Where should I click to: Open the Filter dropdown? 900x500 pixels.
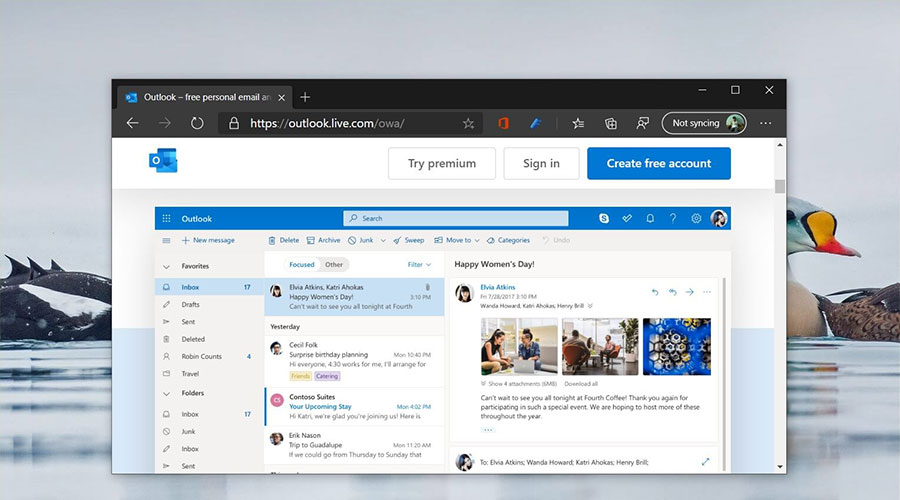[419, 265]
